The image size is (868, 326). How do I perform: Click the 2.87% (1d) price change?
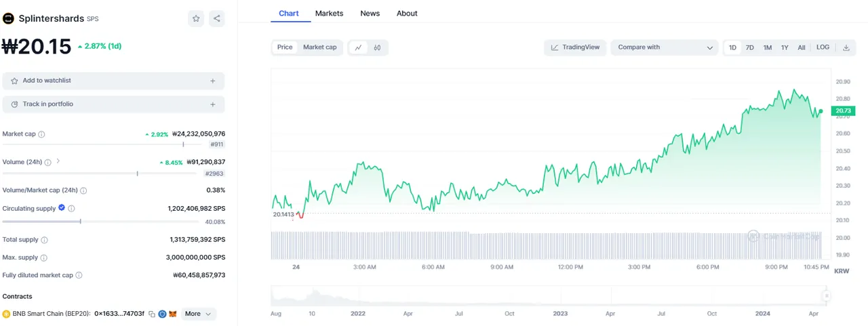coord(99,46)
